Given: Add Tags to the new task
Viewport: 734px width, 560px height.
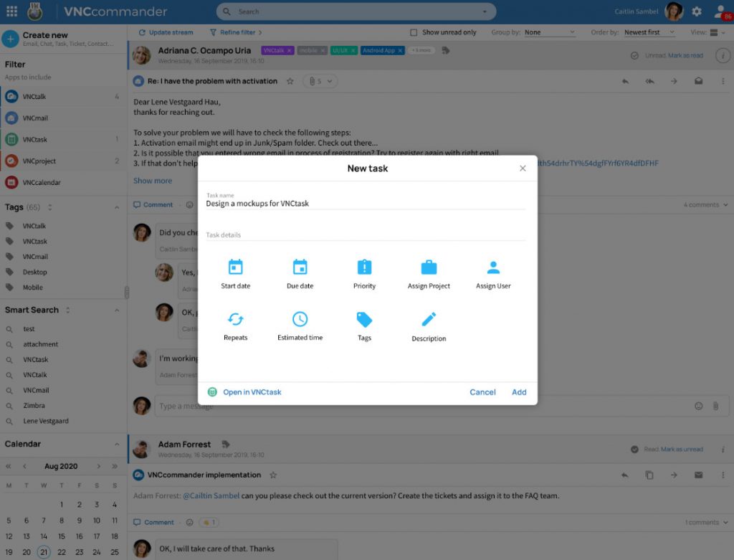Looking at the screenshot, I should 364,326.
